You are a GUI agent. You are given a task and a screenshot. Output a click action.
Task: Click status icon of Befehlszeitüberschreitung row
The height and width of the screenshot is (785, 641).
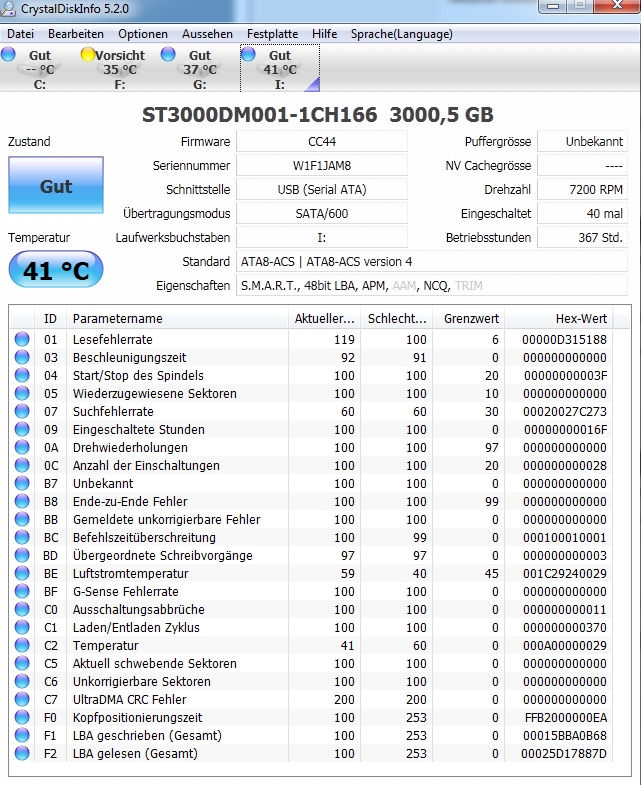coord(22,538)
